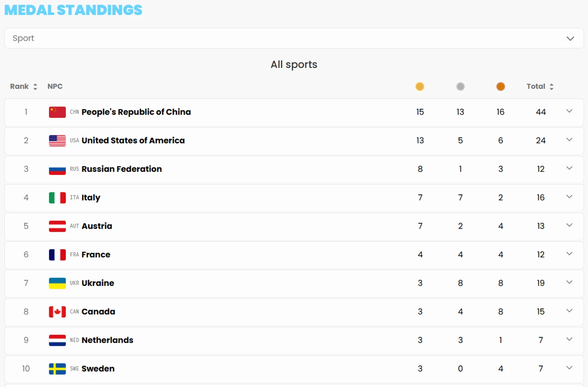The image size is (588, 387).
Task: Expand the Netherlands row details
Action: click(x=570, y=340)
